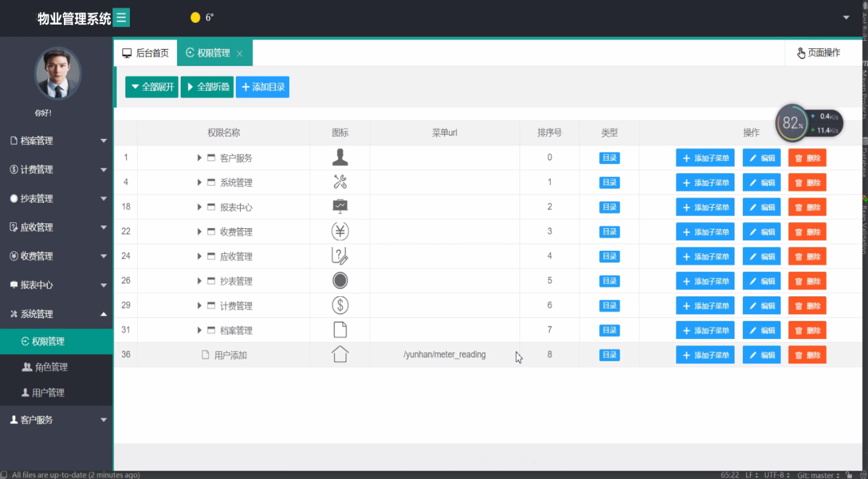The width and height of the screenshot is (868, 479).
Task: Click the 权限名称 column header
Action: (x=224, y=133)
